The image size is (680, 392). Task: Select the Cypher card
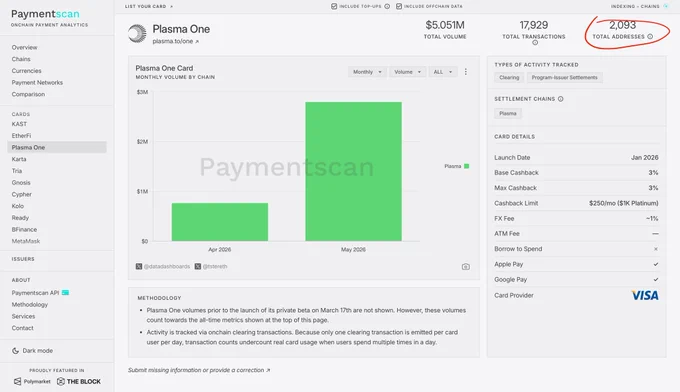point(22,194)
